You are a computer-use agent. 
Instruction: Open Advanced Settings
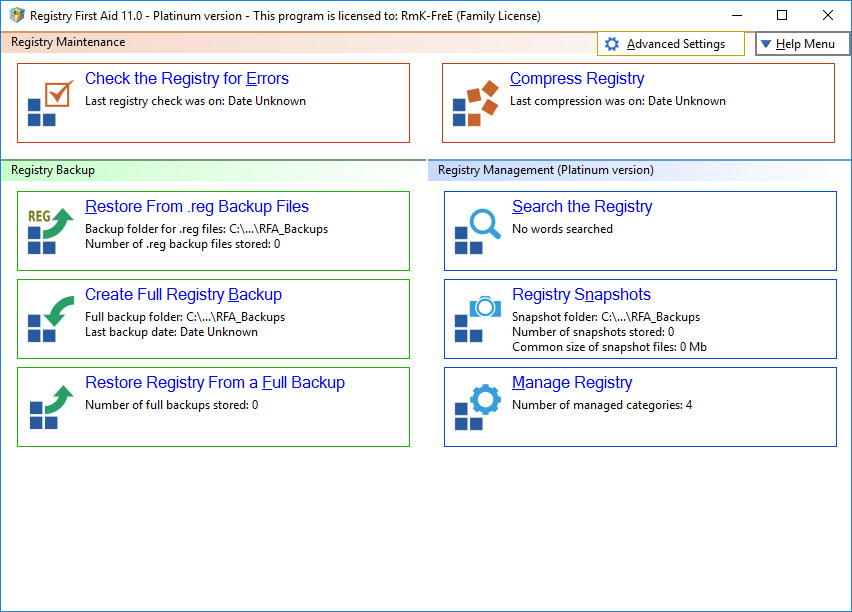(x=671, y=44)
